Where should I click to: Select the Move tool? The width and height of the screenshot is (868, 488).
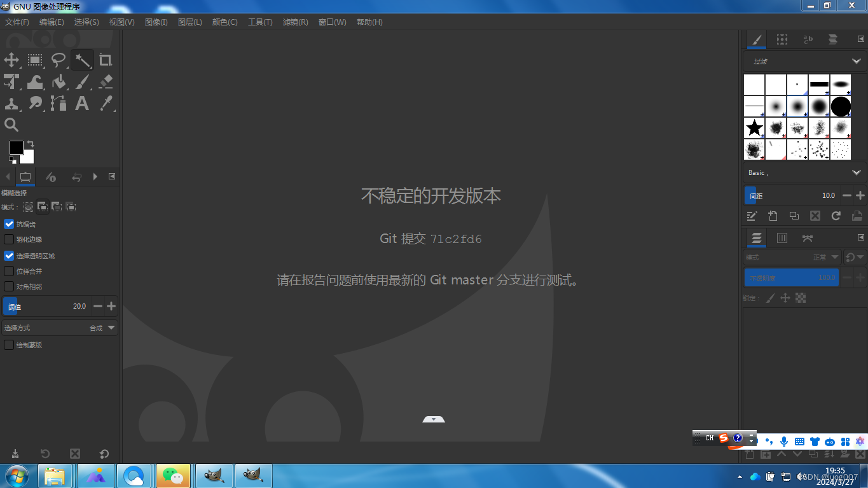11,60
